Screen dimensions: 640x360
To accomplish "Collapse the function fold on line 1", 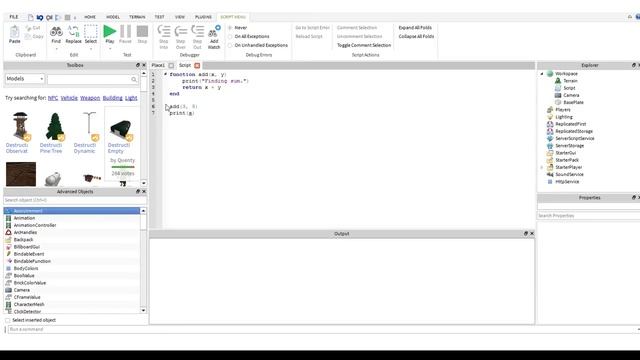I will pos(165,74).
